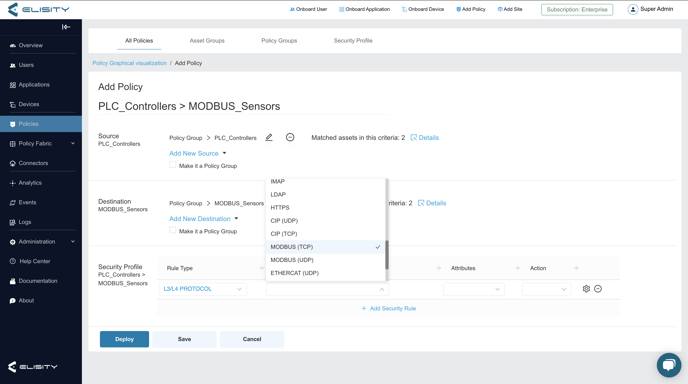Select IMAP from protocol list
Image resolution: width=688 pixels, height=384 pixels.
tap(326, 181)
